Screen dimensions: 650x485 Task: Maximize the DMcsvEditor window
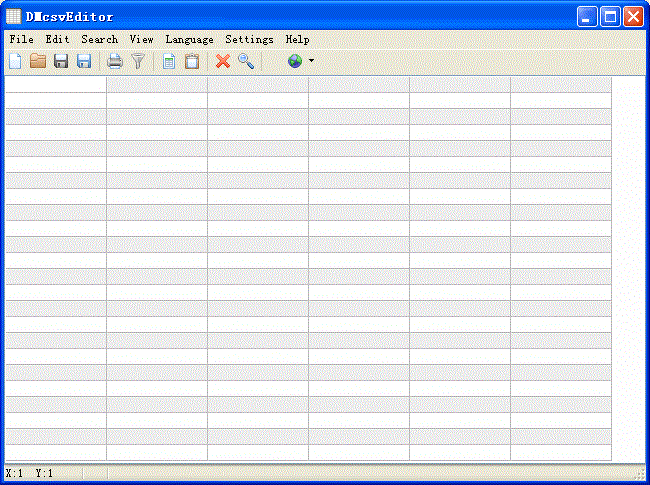[610, 17]
